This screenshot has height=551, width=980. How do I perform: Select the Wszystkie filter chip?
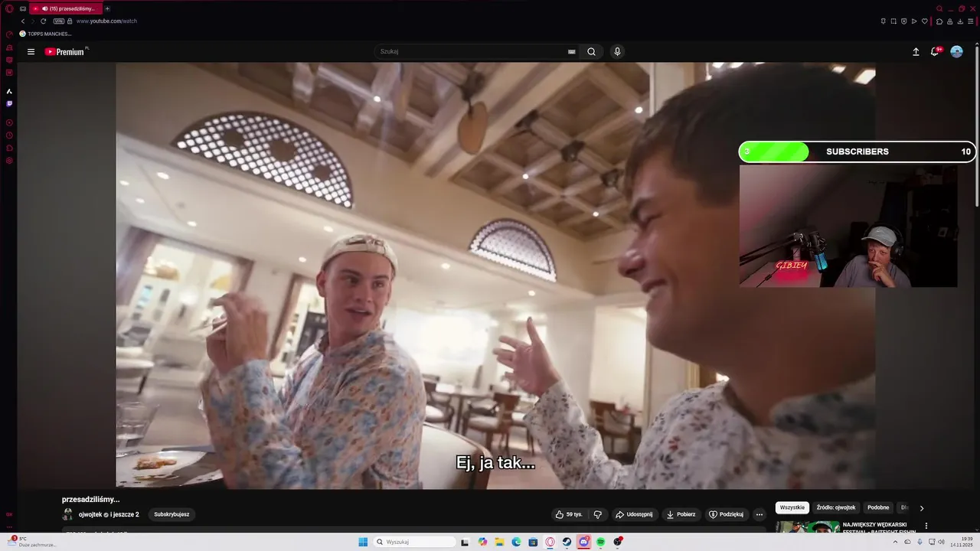tap(792, 507)
